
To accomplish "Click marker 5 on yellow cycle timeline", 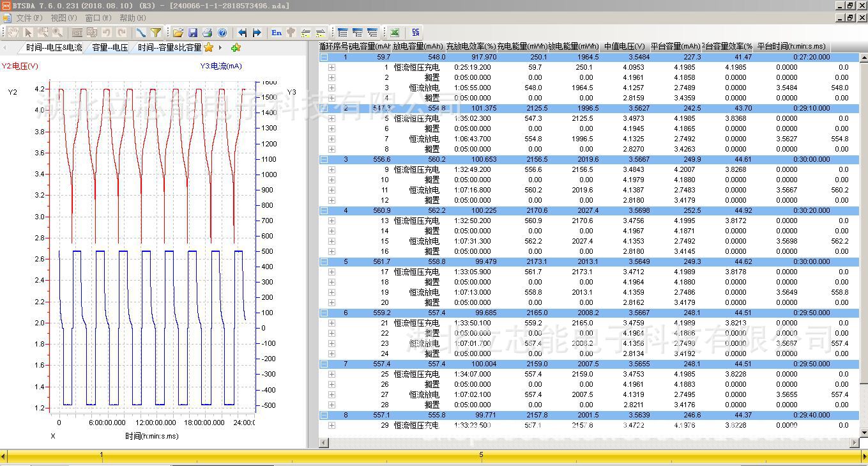I will [481, 455].
